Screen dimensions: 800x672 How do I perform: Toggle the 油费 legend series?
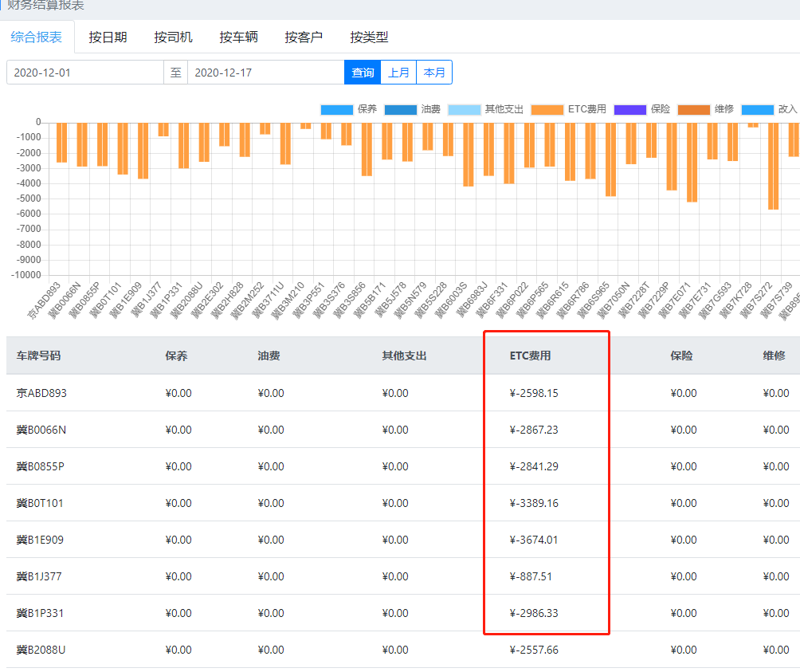click(x=400, y=109)
